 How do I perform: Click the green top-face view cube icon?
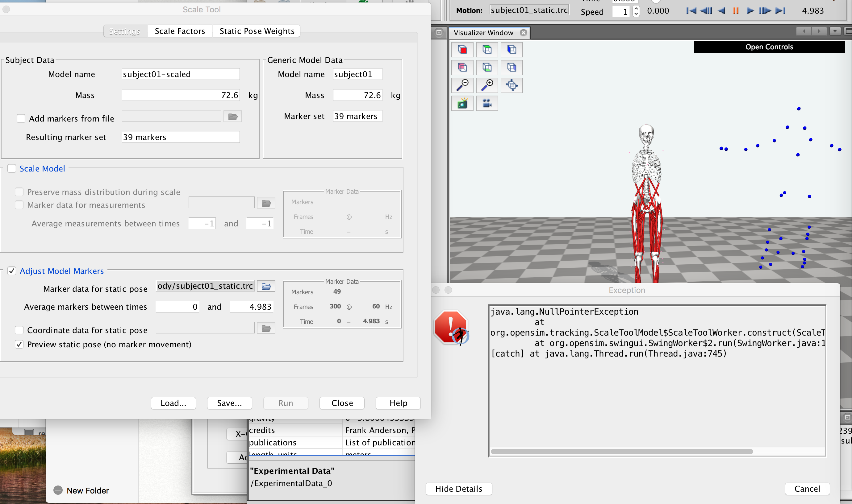tap(487, 50)
